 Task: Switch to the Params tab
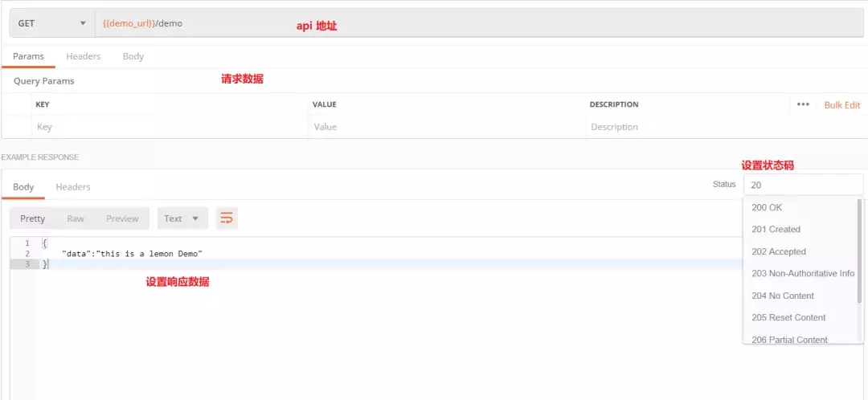[28, 56]
